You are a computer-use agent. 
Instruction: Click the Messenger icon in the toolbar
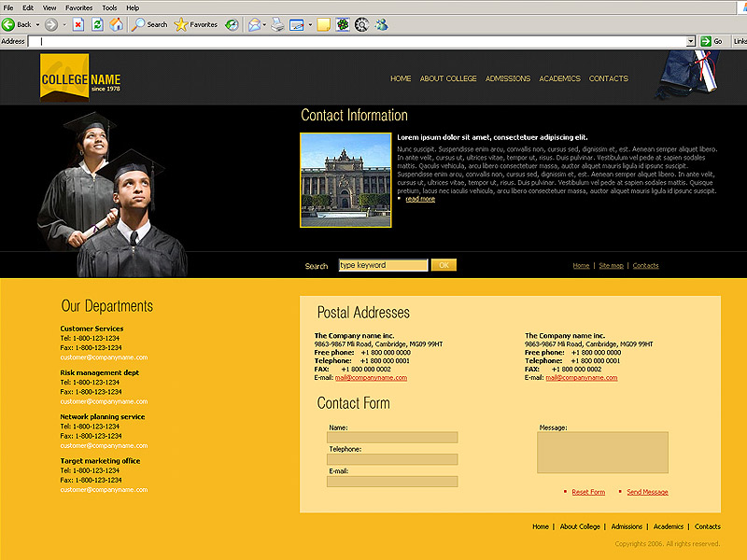(381, 24)
